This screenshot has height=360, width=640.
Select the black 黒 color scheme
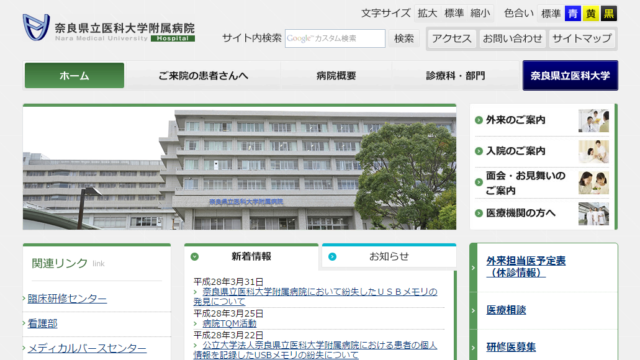[609, 13]
